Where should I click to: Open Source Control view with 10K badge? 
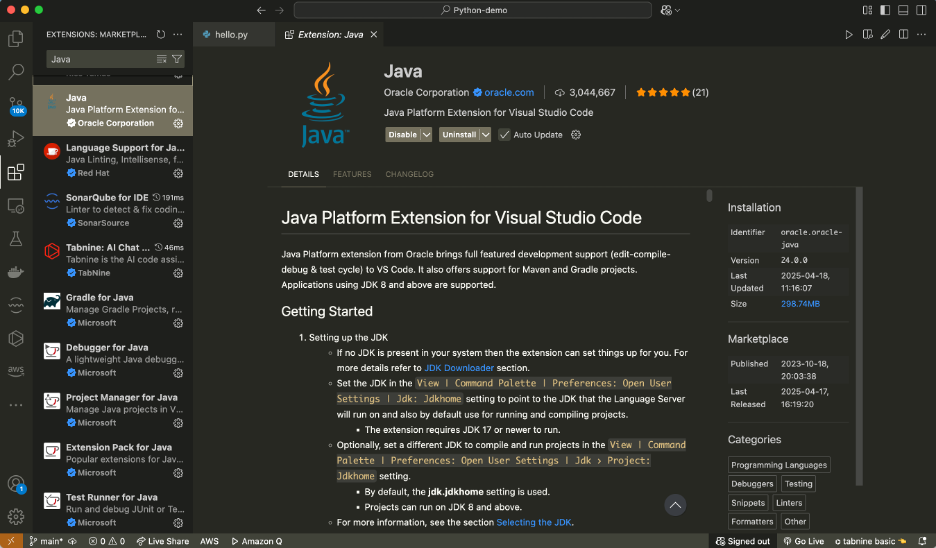(x=16, y=105)
